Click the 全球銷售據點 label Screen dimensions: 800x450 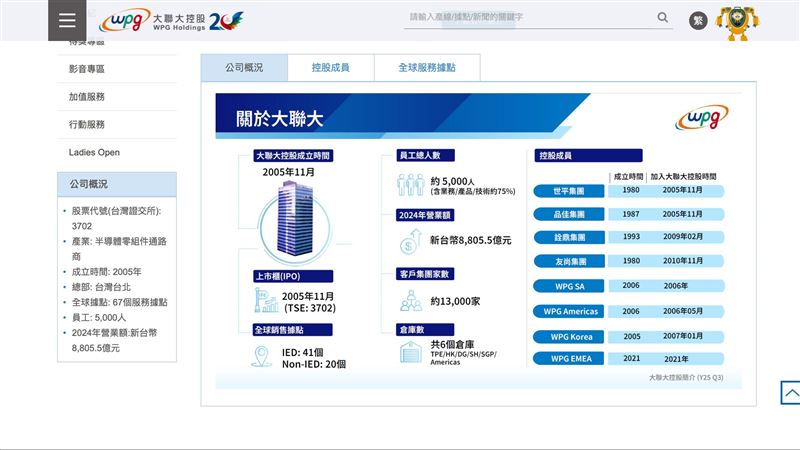(293, 330)
